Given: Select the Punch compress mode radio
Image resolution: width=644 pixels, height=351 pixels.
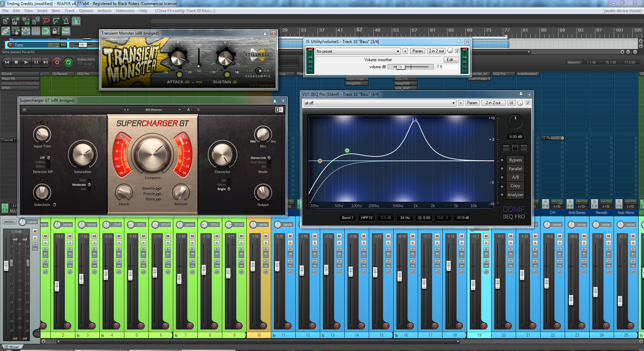Looking at the screenshot, I should (x=158, y=194).
